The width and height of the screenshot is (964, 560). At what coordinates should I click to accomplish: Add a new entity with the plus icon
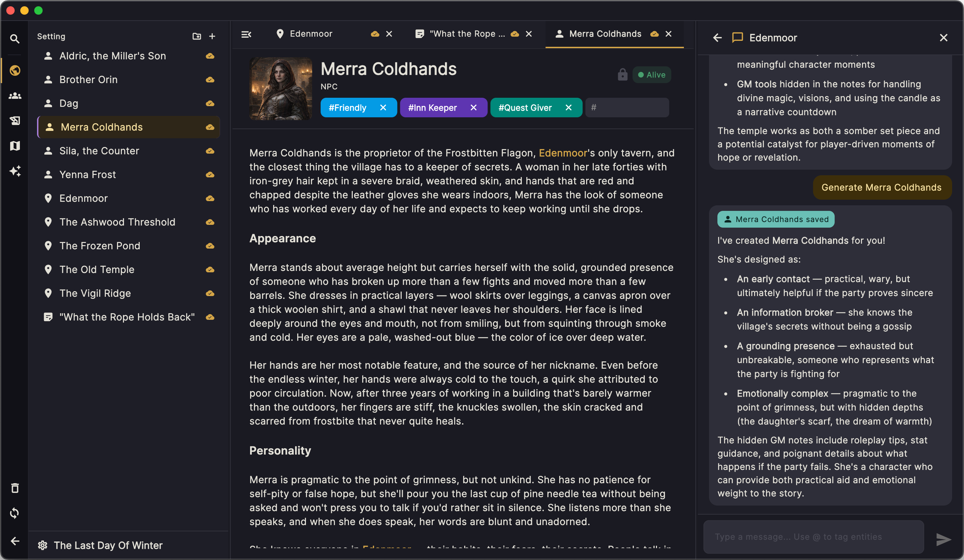tap(212, 36)
